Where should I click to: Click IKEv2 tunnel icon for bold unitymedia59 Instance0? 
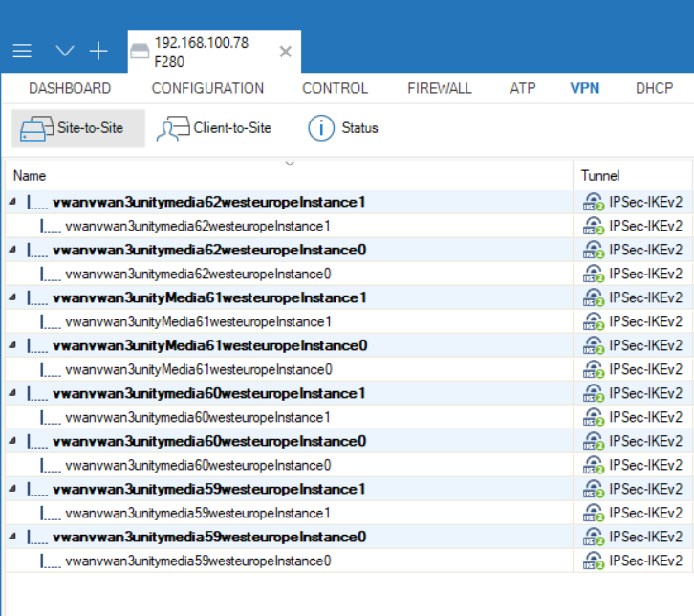pyautogui.click(x=593, y=537)
